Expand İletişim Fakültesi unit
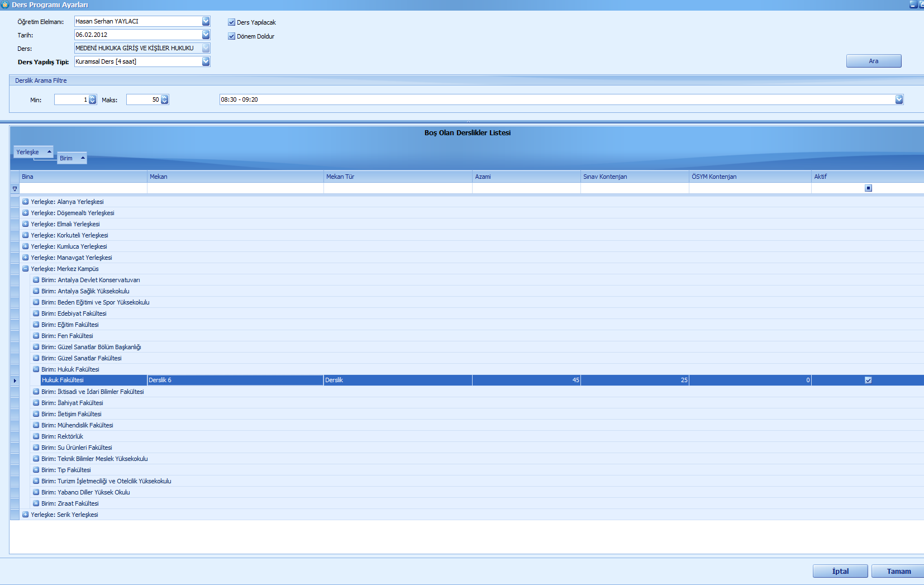Image resolution: width=924 pixels, height=585 pixels. (x=36, y=414)
